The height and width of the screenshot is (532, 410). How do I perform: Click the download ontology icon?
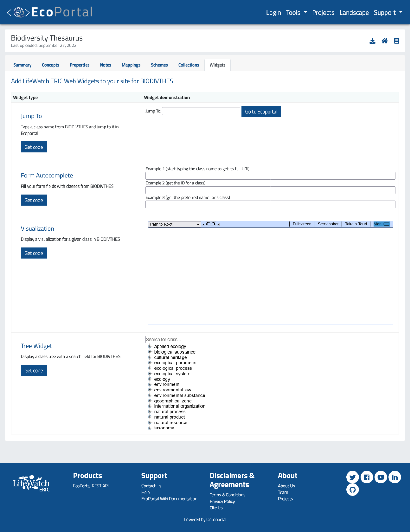(372, 41)
